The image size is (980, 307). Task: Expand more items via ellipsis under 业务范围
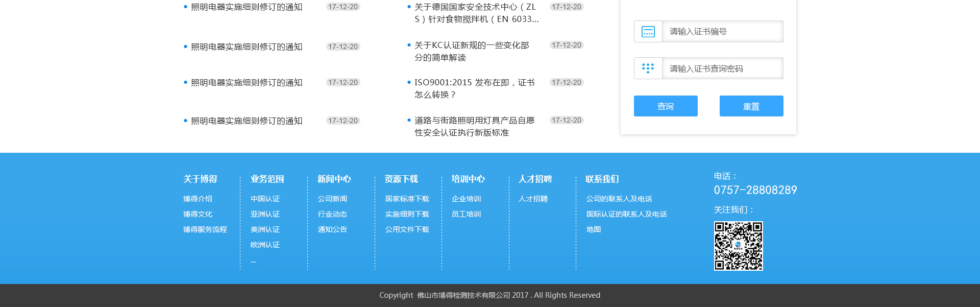(x=253, y=261)
